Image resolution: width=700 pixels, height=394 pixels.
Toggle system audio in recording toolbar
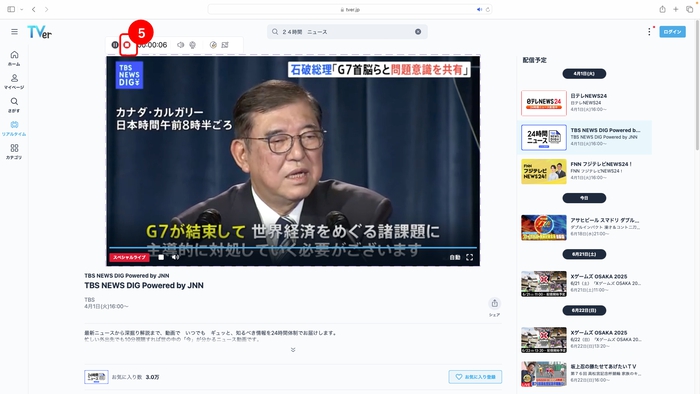pos(180,45)
